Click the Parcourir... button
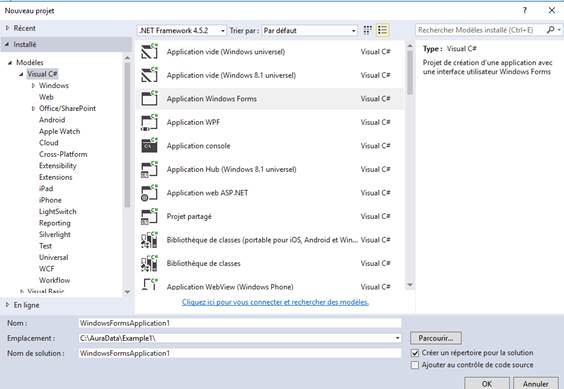Viewport: 564px width, 389px height. pyautogui.click(x=436, y=338)
